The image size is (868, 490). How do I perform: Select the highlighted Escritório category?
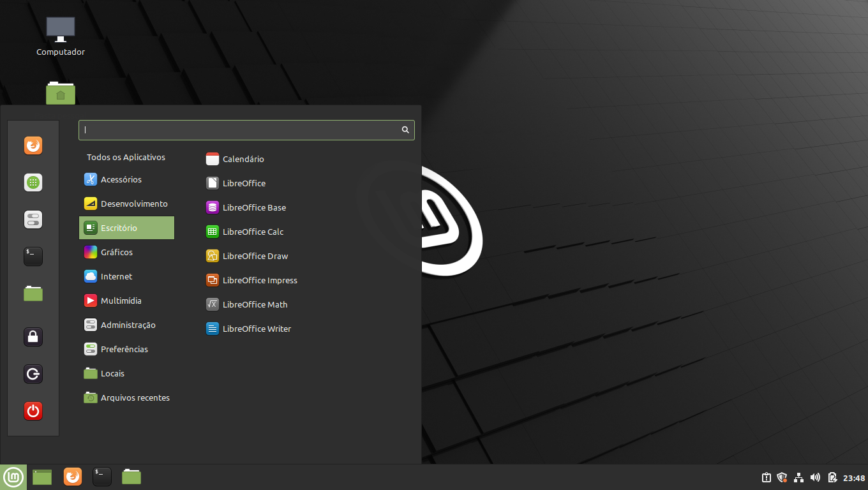click(126, 228)
